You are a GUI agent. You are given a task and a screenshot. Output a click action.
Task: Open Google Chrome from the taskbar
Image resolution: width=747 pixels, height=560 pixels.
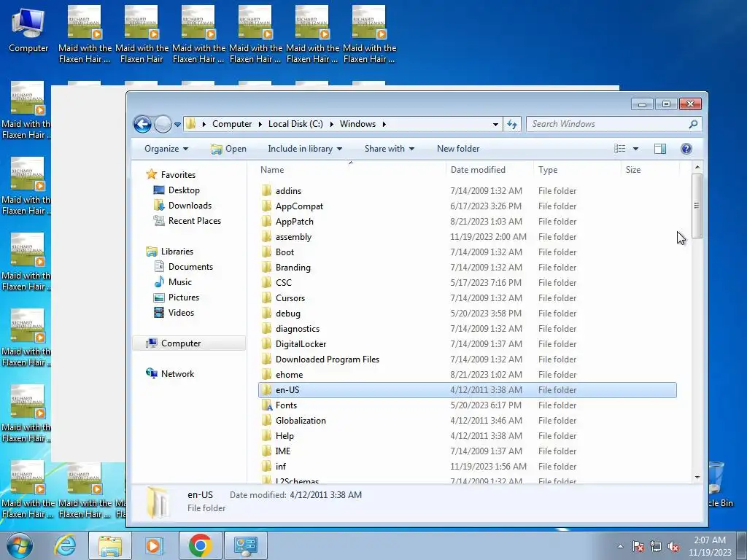click(x=200, y=545)
